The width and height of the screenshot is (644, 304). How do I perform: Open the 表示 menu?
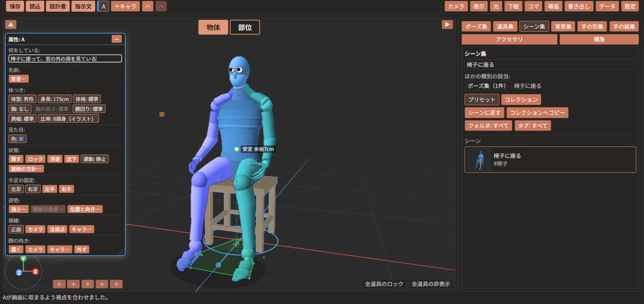tap(479, 6)
